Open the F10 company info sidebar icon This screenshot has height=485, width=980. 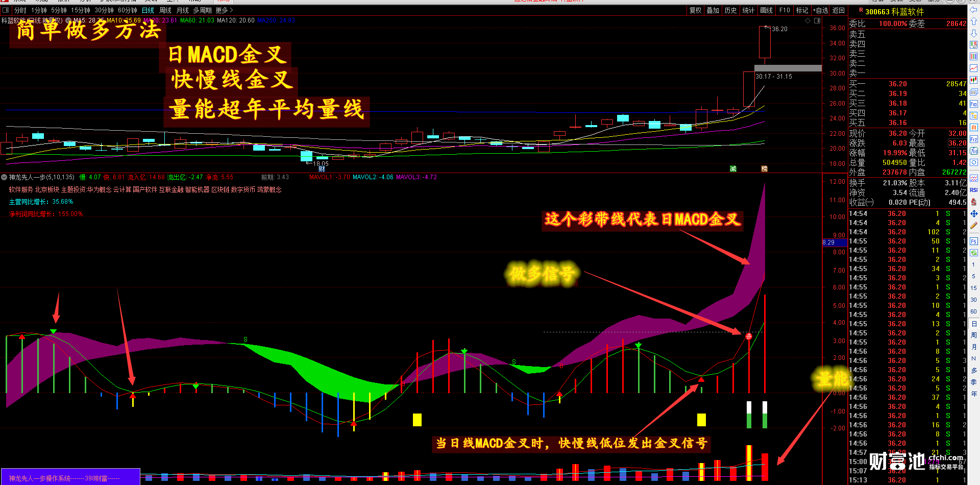click(973, 104)
